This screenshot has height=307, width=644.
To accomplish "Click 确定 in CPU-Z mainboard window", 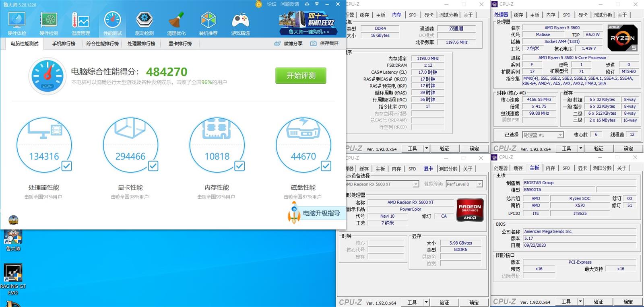I will tap(628, 301).
